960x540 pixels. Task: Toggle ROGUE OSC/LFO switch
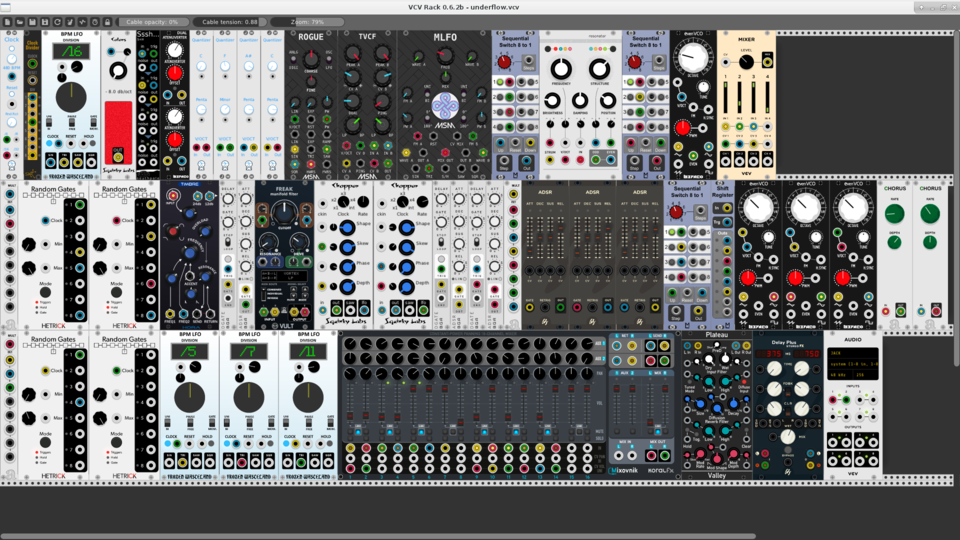point(328,60)
